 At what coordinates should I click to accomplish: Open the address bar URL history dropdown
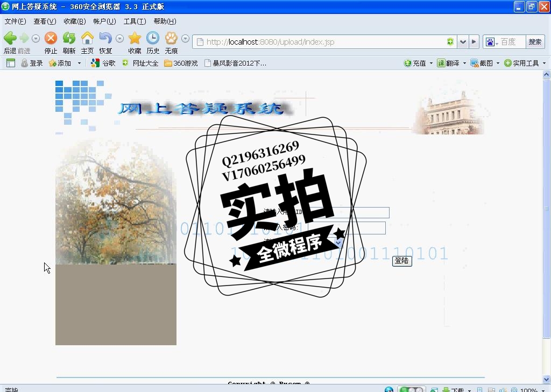(x=463, y=42)
